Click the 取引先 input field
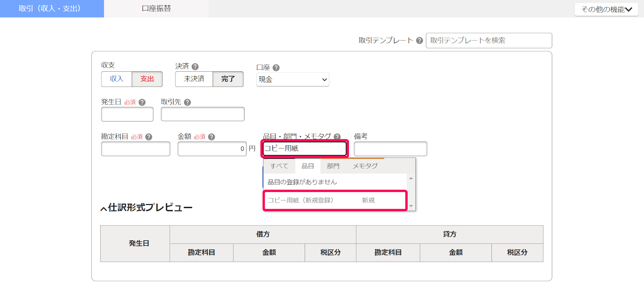 point(203,114)
